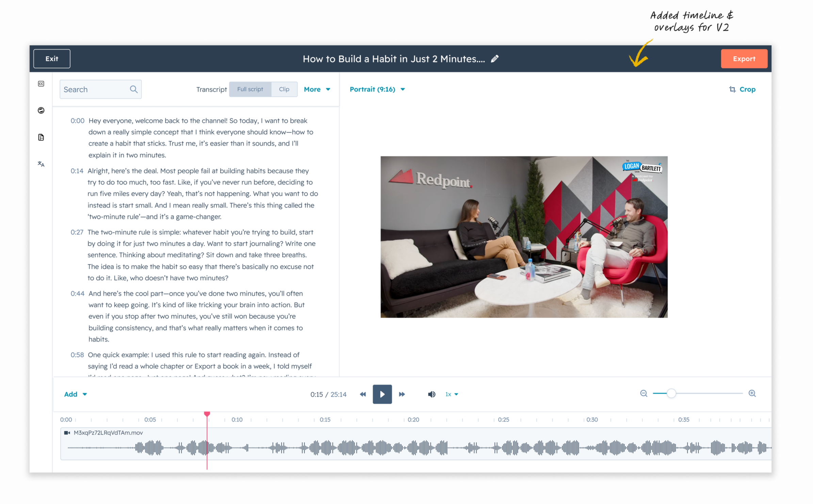Open the closed captions sidebar icon
This screenshot has width=813, height=504.
[41, 84]
